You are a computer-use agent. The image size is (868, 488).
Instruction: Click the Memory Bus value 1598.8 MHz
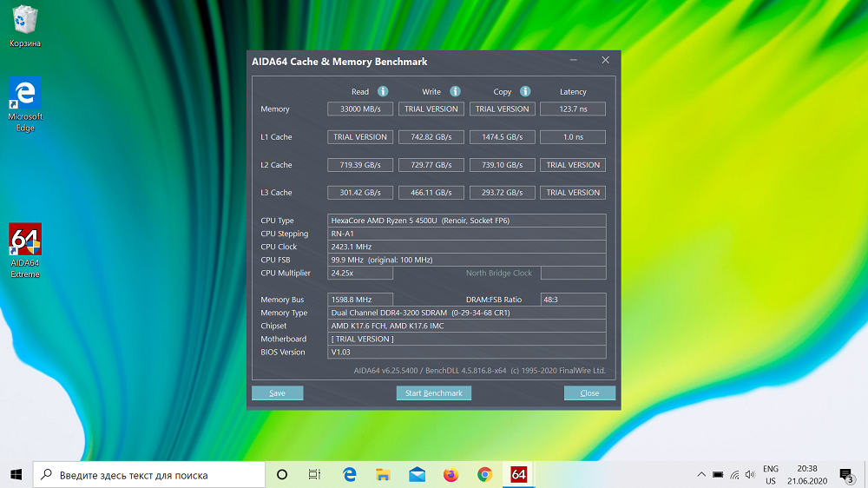(360, 300)
